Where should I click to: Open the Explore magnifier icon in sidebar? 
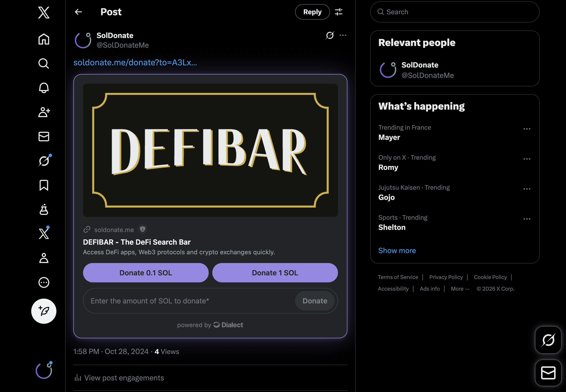click(x=44, y=63)
